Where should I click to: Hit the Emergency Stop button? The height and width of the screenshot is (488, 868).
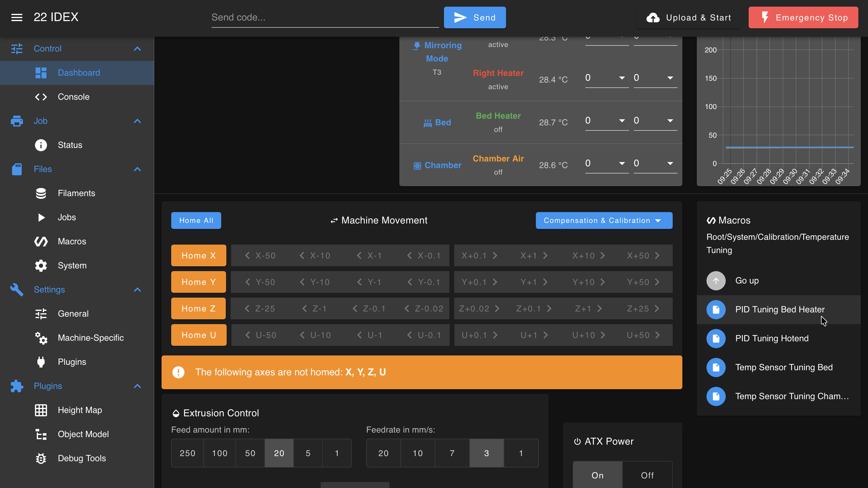[803, 17]
